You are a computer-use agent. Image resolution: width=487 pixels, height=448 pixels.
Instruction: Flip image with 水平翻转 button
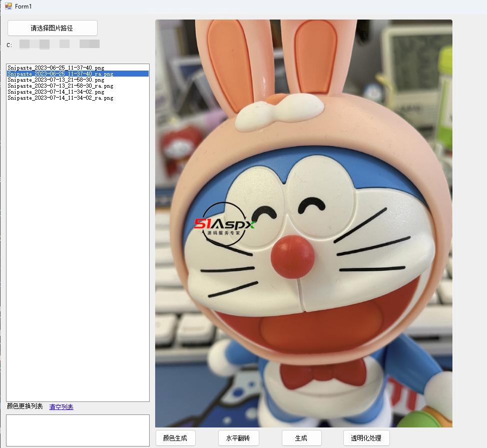(238, 438)
